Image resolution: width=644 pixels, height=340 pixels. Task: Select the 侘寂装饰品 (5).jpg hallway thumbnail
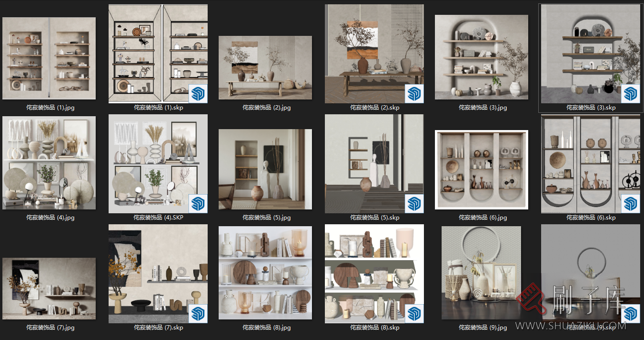(x=265, y=169)
